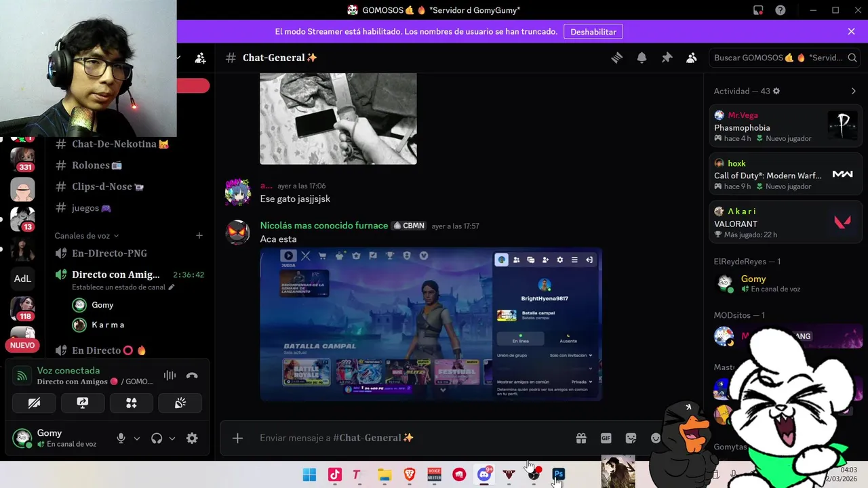This screenshot has height=488, width=868.
Task: Open notification settings bell icon
Action: click(x=642, y=58)
